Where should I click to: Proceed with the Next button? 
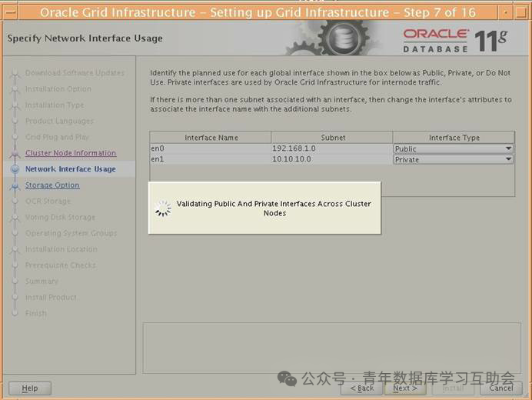405,388
